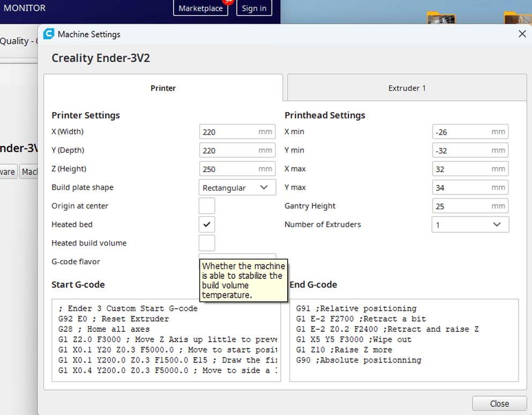Close the Machine Settings dialog with X icon
Image resolution: width=532 pixels, height=415 pixels.
click(522, 34)
